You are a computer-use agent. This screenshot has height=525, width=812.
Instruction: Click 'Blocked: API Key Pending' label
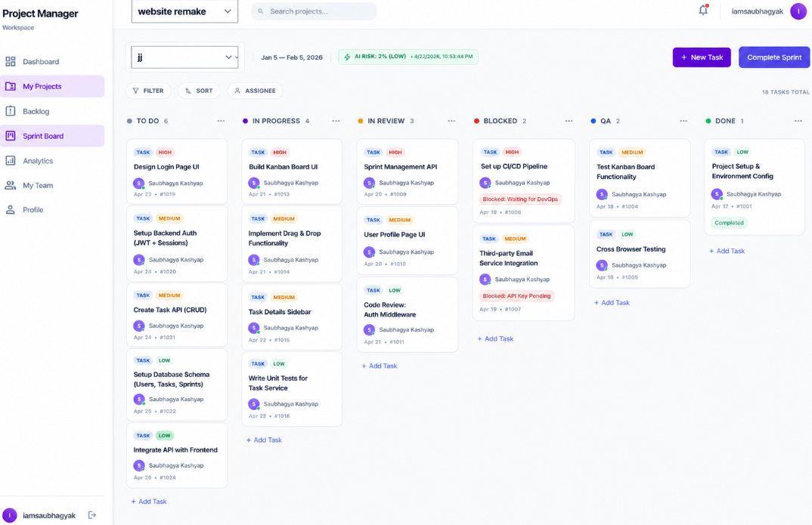coord(516,296)
